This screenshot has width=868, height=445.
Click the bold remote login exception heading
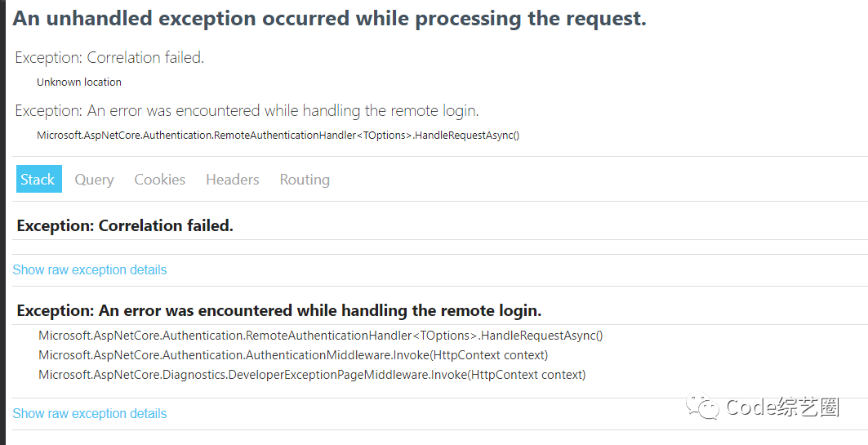click(279, 310)
